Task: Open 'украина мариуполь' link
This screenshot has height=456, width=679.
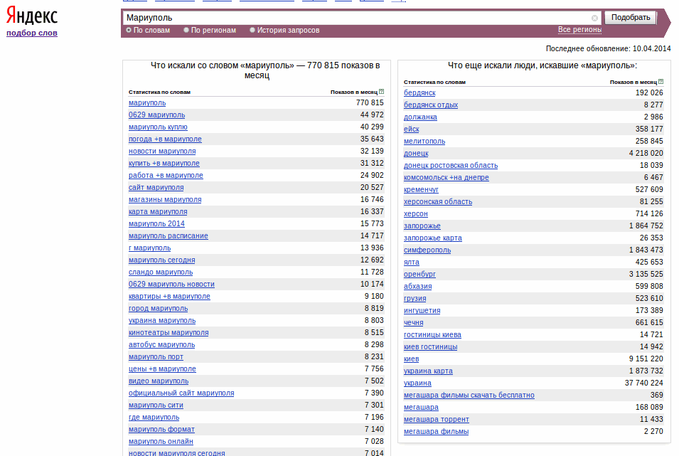Action: click(162, 321)
